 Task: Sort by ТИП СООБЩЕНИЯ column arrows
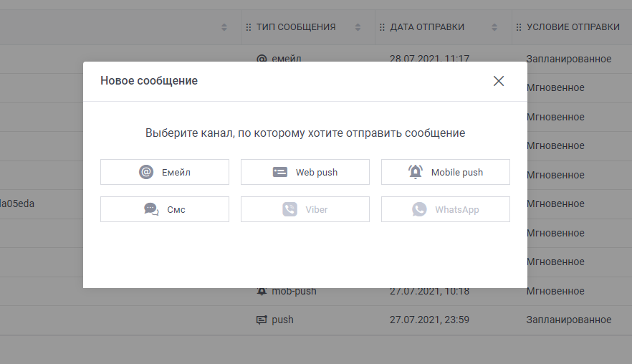coord(358,27)
